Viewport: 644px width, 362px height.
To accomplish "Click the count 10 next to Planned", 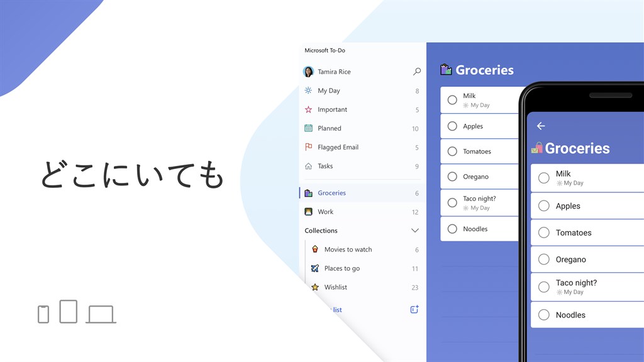I will tap(415, 129).
